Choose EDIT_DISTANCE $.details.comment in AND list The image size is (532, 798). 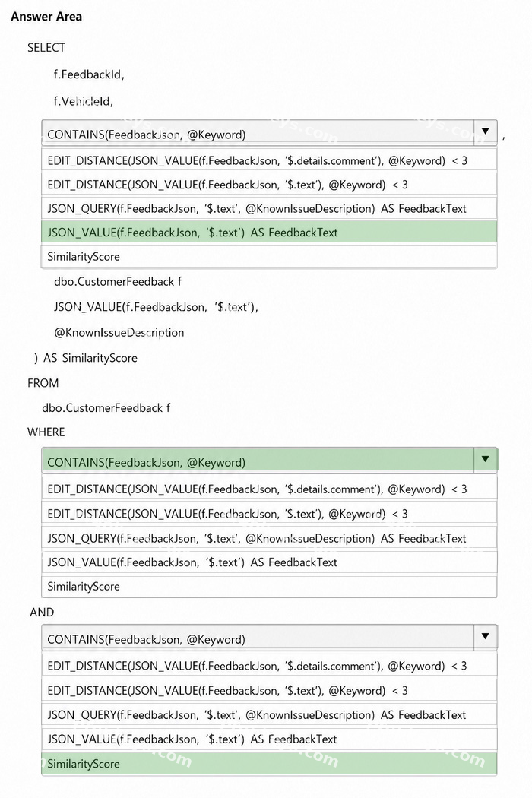click(x=269, y=666)
